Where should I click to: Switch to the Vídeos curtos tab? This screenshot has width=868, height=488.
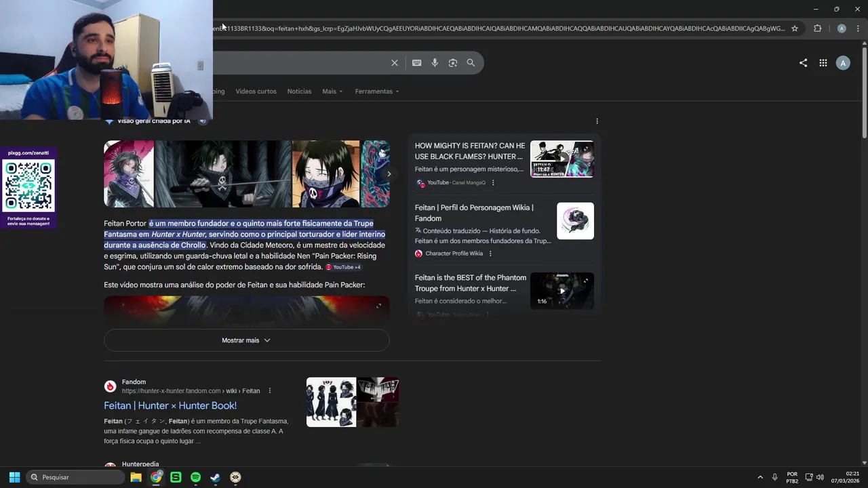(x=256, y=91)
